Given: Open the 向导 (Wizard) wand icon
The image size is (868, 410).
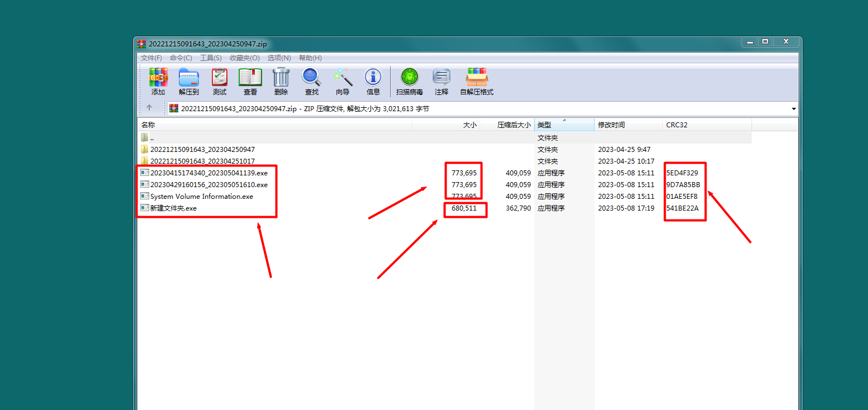Looking at the screenshot, I should (x=342, y=78).
